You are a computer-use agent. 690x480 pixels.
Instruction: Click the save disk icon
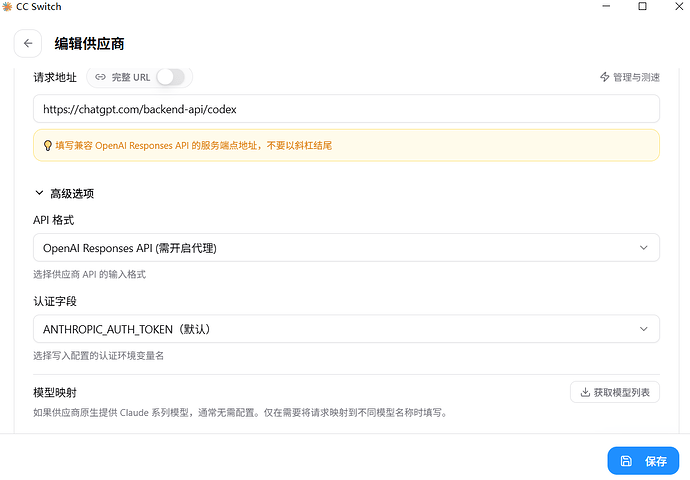626,461
